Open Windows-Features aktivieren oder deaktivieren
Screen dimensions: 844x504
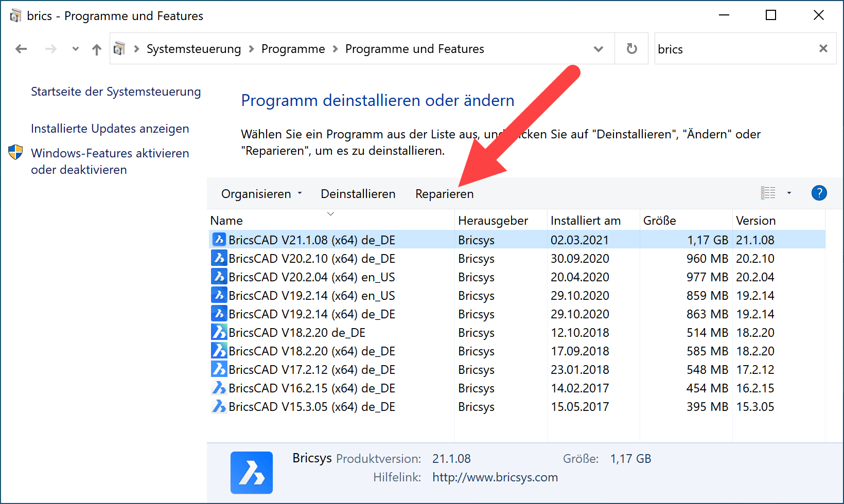110,161
